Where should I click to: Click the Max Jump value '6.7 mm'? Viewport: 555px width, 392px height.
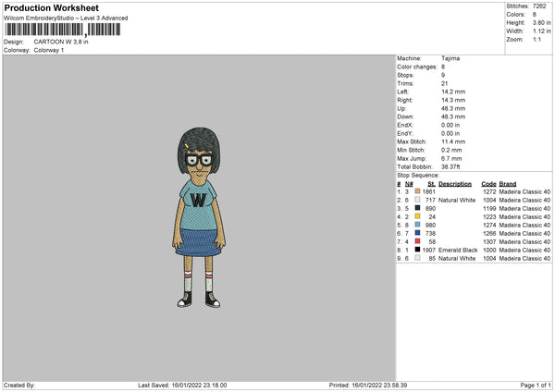point(451,158)
